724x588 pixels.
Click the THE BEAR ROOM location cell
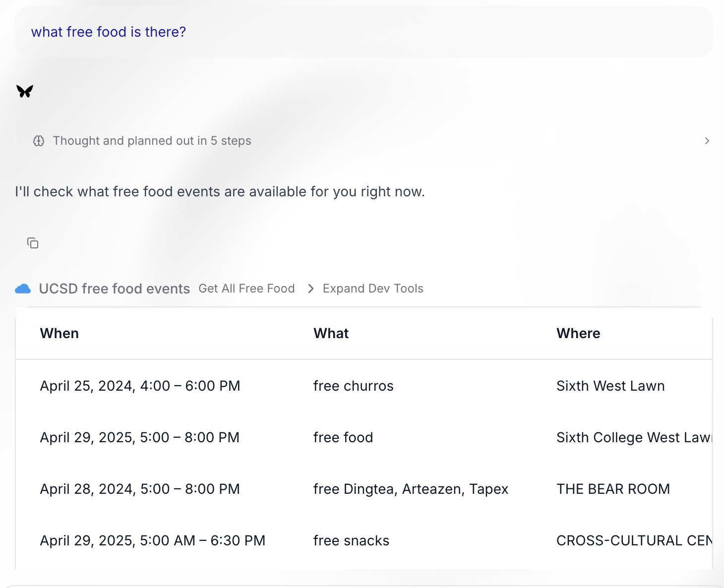(x=613, y=489)
